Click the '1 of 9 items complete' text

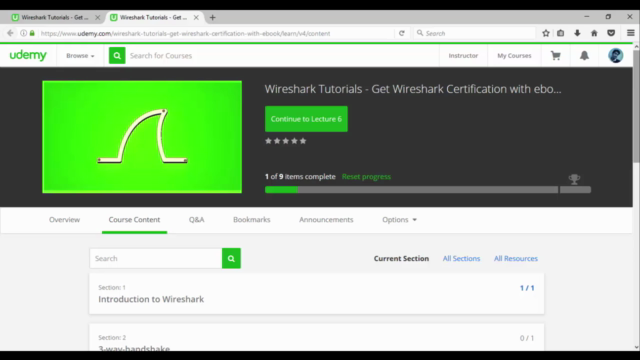300,177
